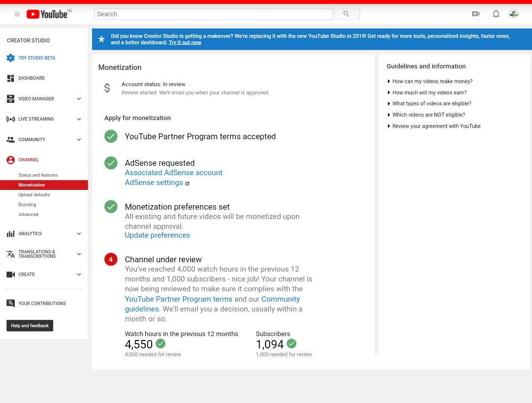Screen dimensions: 532x403
Task: Expand the Community chevron
Action: coord(79,139)
